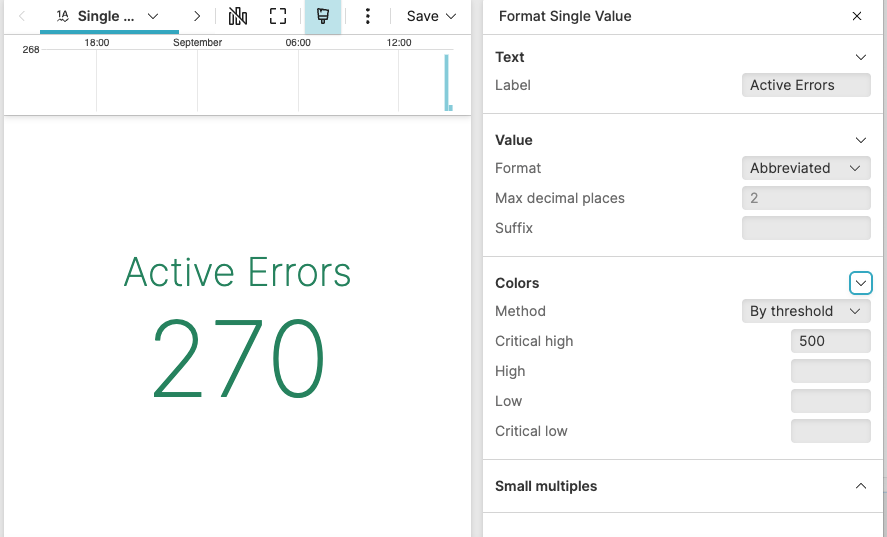
Task: Collapse the Colors section chevron
Action: pyautogui.click(x=860, y=283)
